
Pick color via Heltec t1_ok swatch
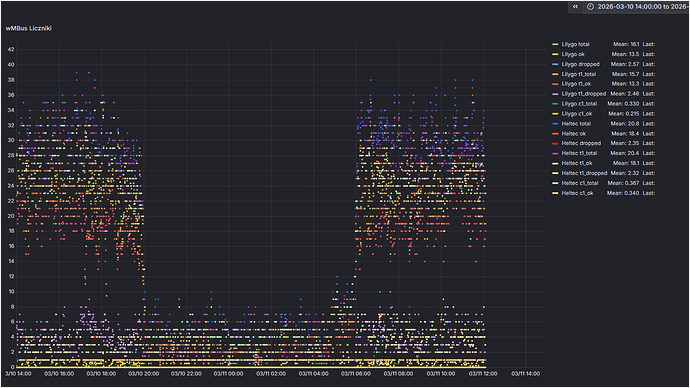tap(555, 163)
